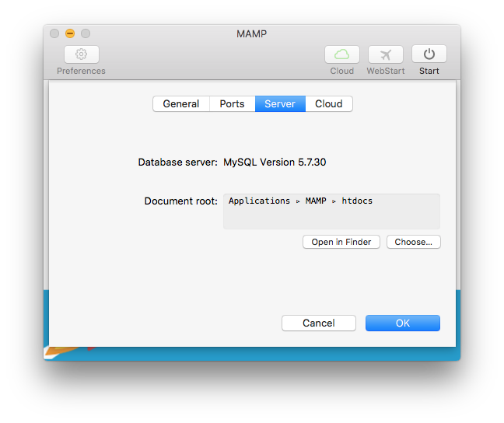Go to the Cloud settings tab

click(x=328, y=104)
